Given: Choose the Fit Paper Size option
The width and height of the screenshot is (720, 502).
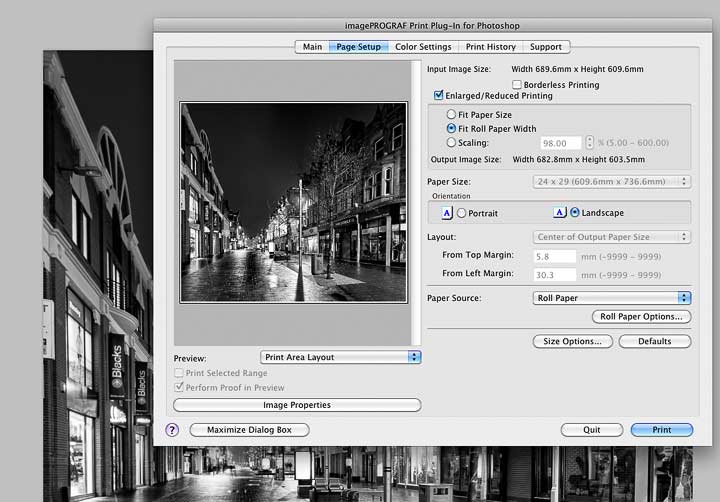Looking at the screenshot, I should 451,114.
